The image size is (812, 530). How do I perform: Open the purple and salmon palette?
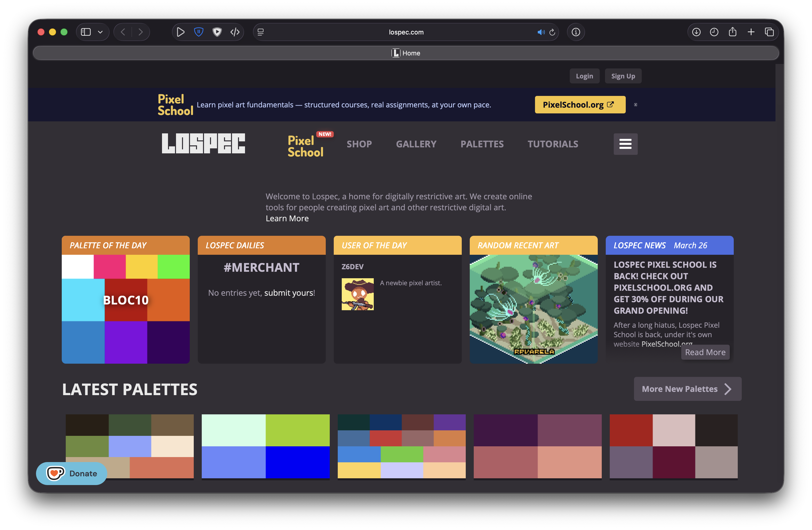click(538, 447)
